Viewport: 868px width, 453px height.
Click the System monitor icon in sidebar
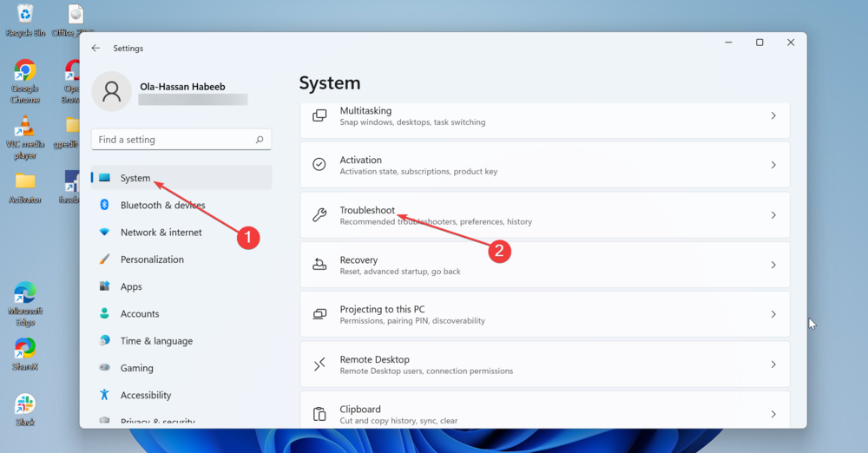tap(105, 178)
